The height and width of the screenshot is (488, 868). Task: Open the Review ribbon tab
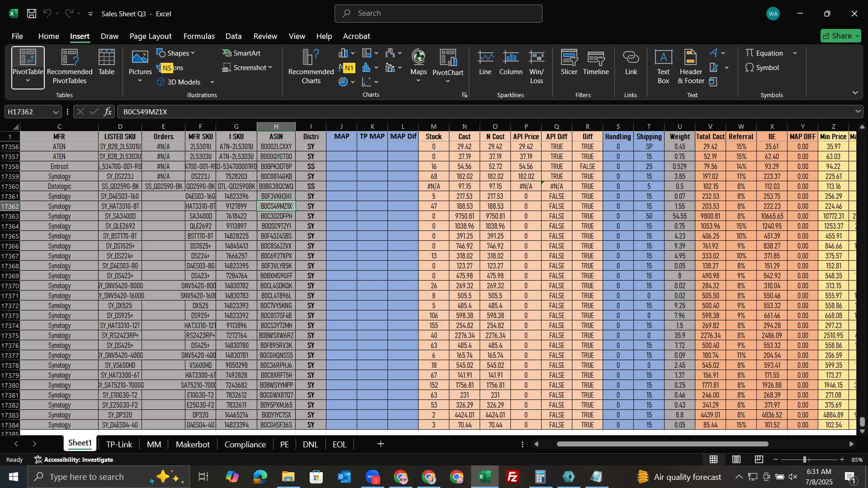point(265,36)
